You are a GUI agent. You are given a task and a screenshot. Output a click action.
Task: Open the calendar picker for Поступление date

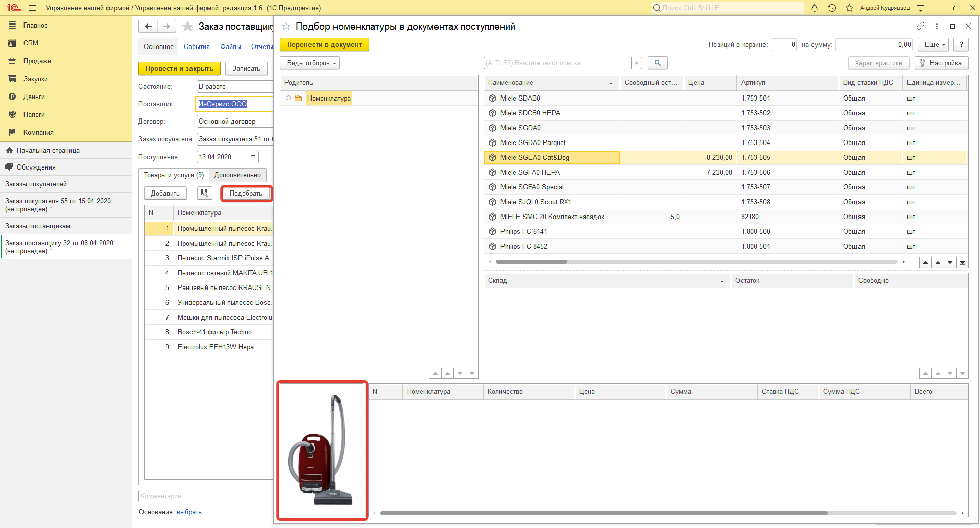point(253,157)
